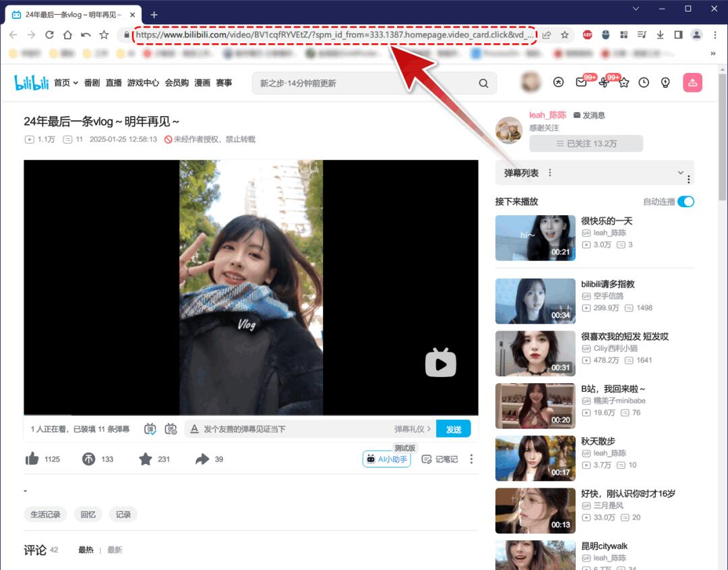The width and height of the screenshot is (728, 570).
Task: Open 番剧 navigation item
Action: click(x=92, y=83)
